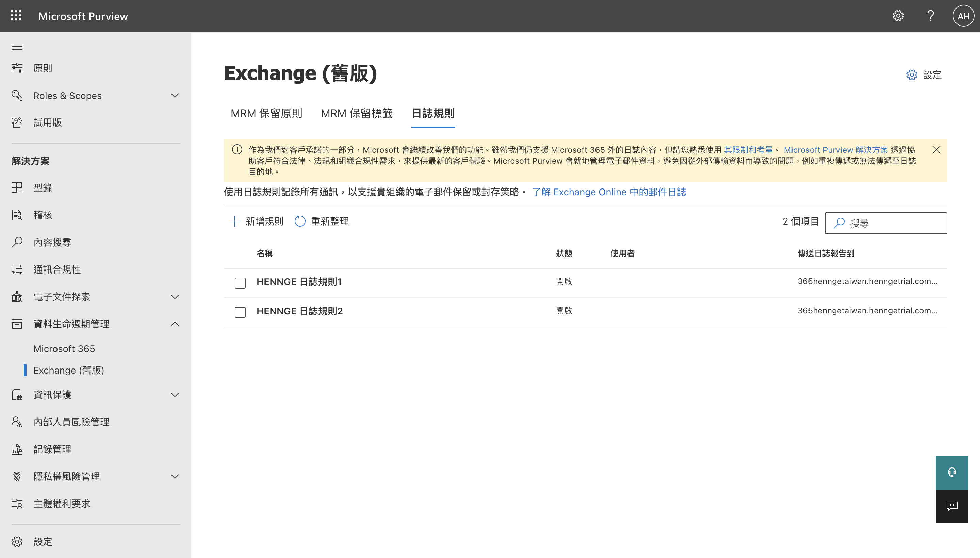Open the headset support widget
Screen dimensions: 980x558
coord(952,472)
